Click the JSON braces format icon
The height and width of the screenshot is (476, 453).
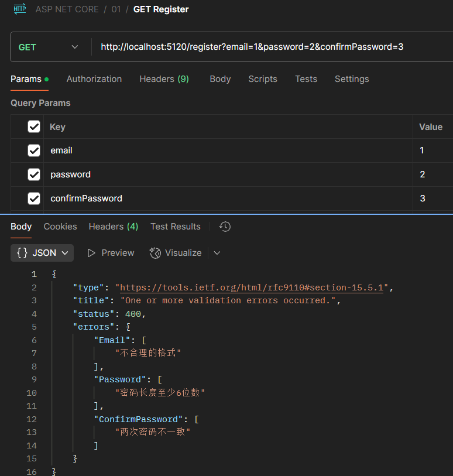point(22,253)
